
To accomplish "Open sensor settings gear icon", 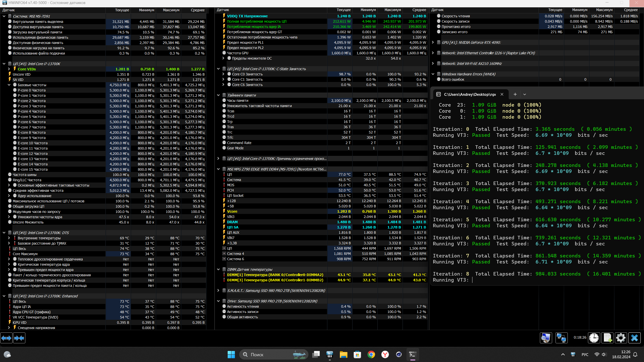I will tap(621, 338).
